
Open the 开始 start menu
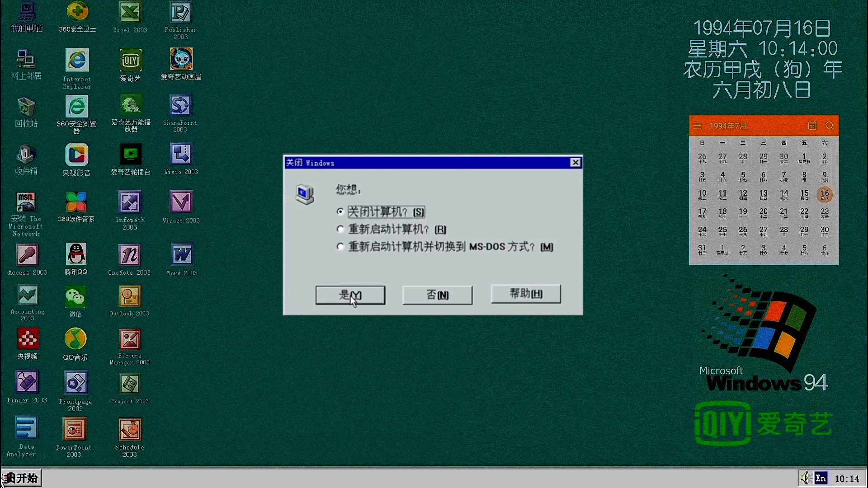pos(21,478)
